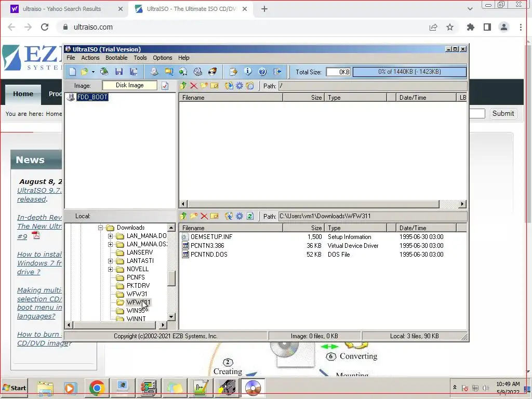Viewport: 532px width, 399px height.
Task: Click the Image Info 'i' toolbar icon
Action: coord(248,72)
